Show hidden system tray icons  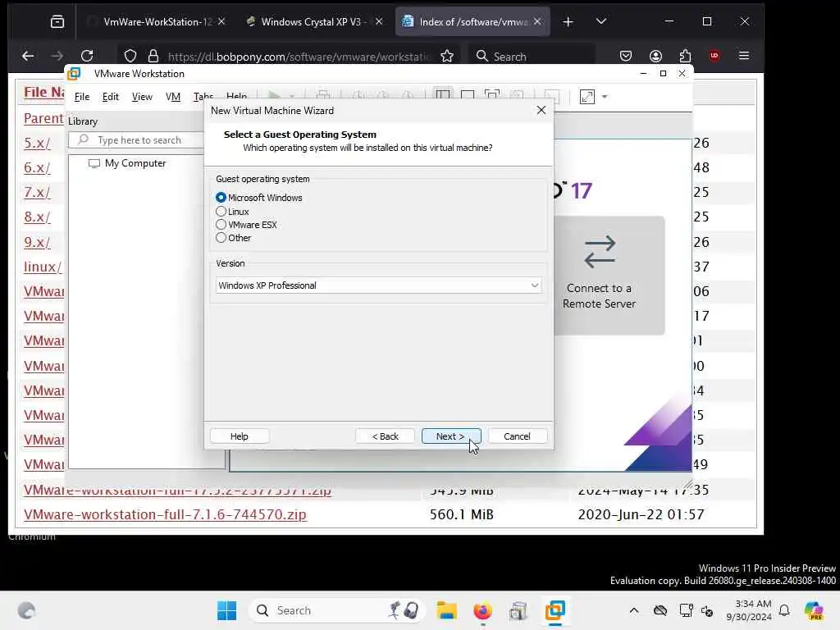coord(634,610)
